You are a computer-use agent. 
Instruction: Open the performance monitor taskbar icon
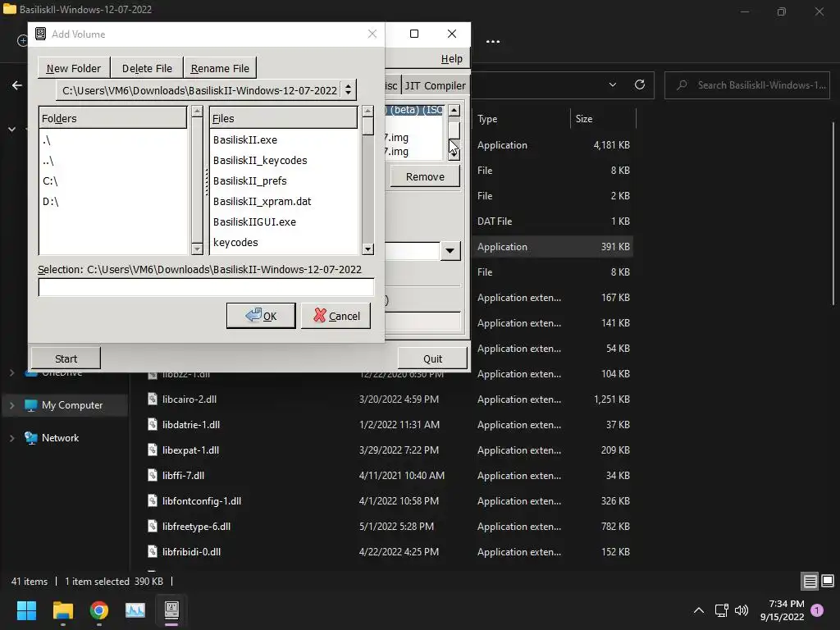point(135,610)
